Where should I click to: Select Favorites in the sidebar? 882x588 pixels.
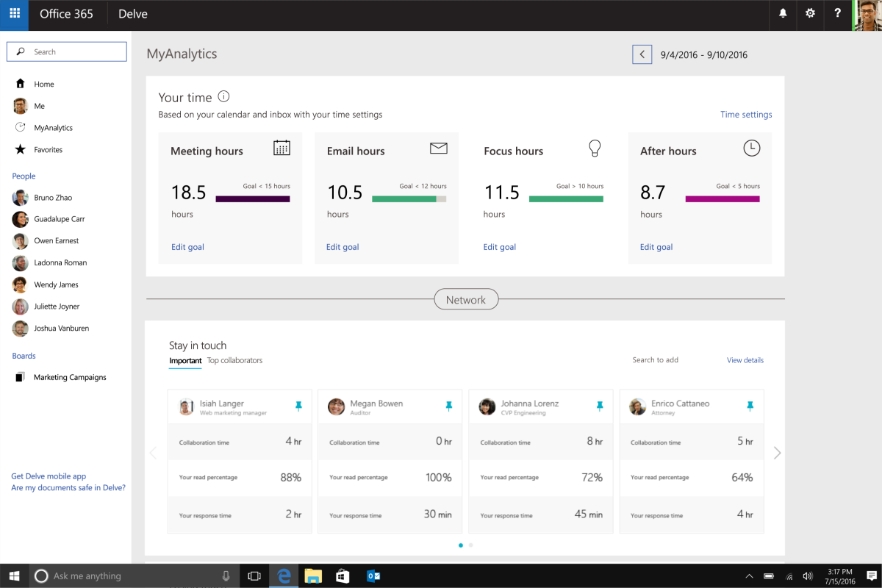coord(47,148)
